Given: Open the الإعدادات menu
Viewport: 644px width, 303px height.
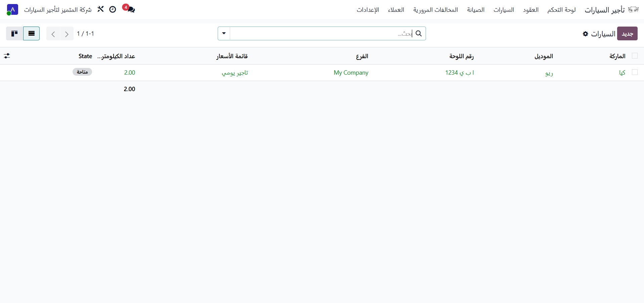Looking at the screenshot, I should click(x=368, y=10).
